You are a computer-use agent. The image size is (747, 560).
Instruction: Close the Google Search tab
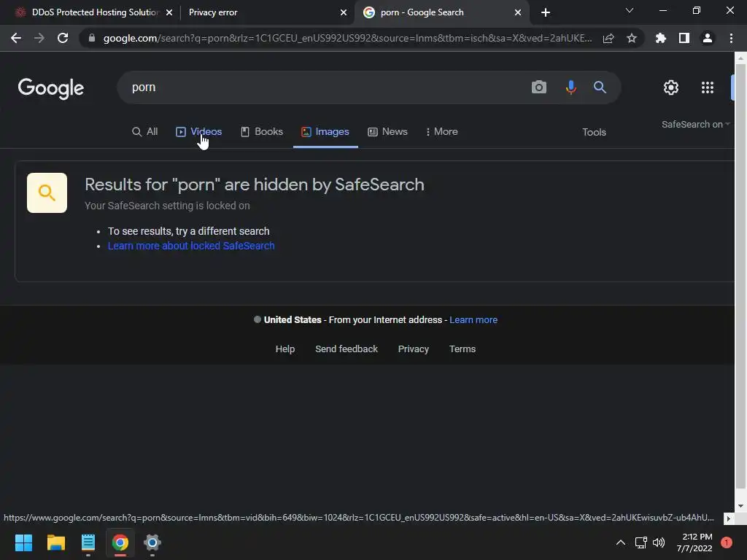tap(518, 12)
